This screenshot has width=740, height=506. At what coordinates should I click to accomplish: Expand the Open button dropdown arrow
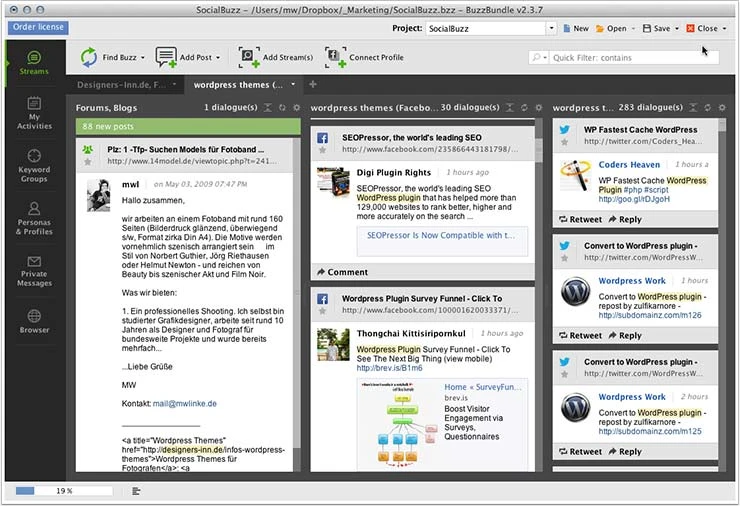(x=633, y=29)
